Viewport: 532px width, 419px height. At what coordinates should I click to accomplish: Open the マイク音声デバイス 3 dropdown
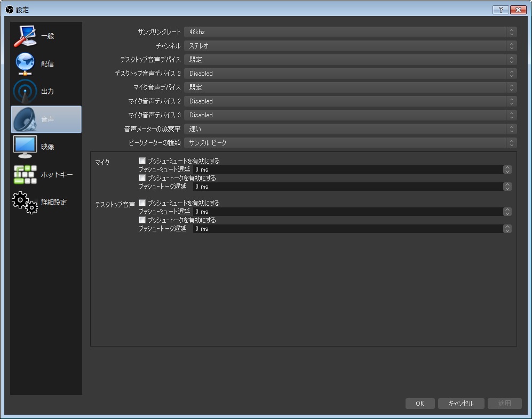tap(350, 115)
